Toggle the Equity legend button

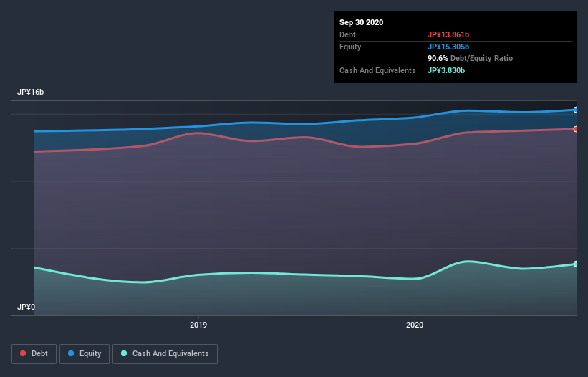tap(85, 354)
